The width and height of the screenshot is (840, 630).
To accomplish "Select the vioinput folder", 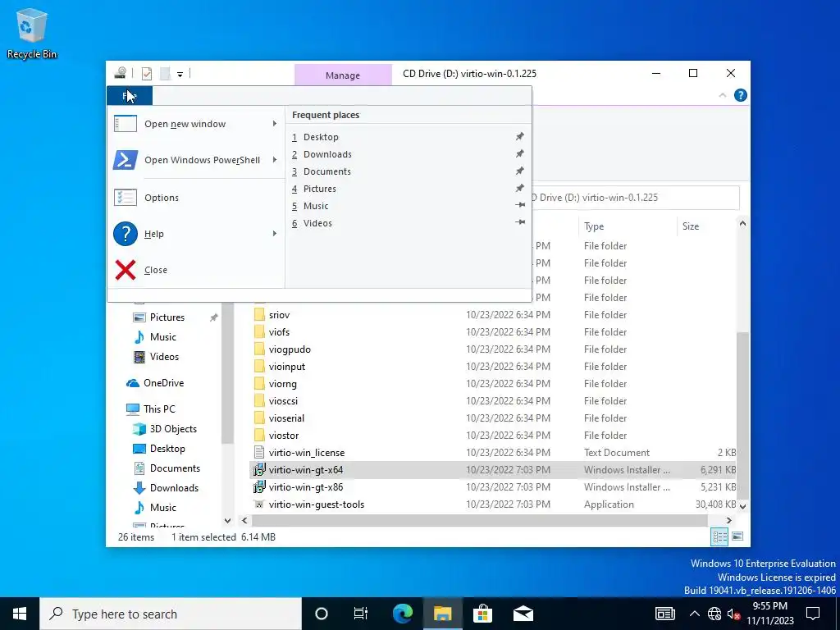I will pos(287,367).
